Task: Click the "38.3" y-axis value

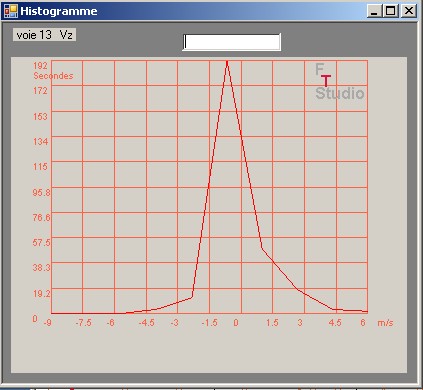Action: 41,267
